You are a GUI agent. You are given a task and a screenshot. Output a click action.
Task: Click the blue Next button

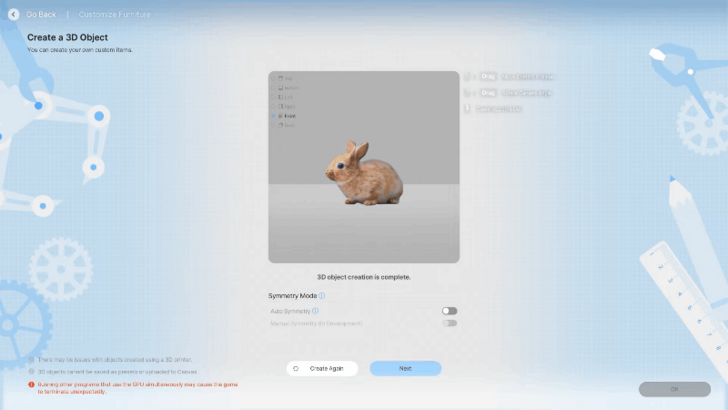pos(405,369)
